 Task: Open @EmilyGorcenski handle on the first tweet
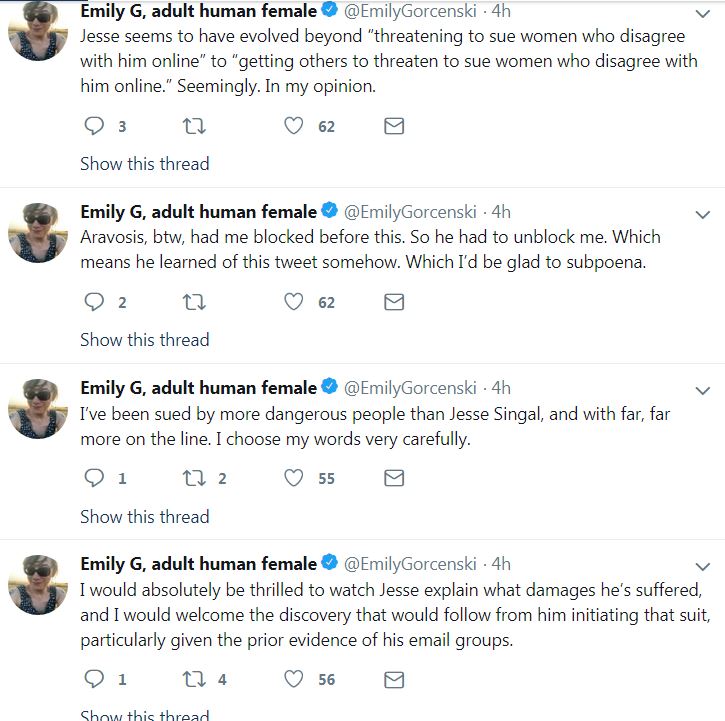coord(410,11)
